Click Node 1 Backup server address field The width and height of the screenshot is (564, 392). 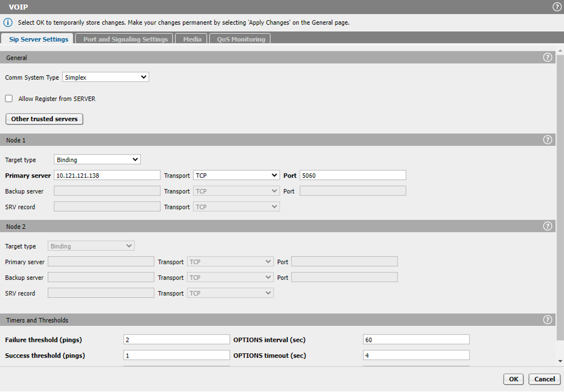pyautogui.click(x=107, y=191)
